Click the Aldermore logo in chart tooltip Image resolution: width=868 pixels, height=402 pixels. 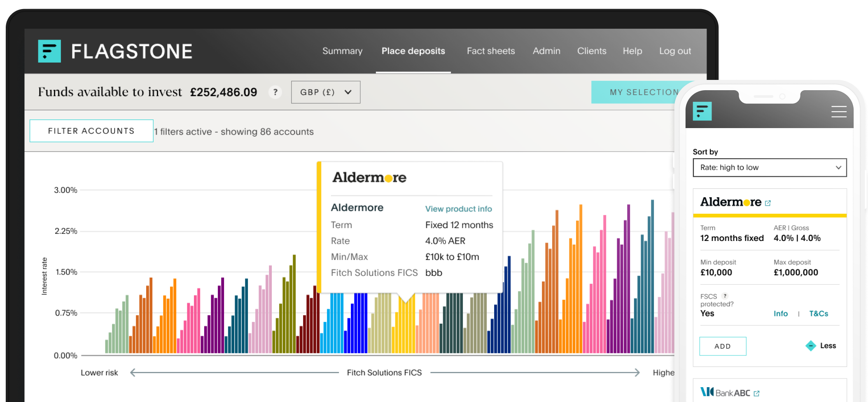pyautogui.click(x=369, y=178)
